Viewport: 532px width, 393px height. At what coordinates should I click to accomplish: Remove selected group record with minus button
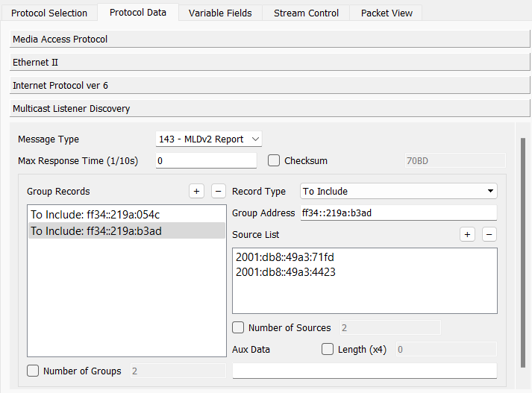[x=218, y=192]
